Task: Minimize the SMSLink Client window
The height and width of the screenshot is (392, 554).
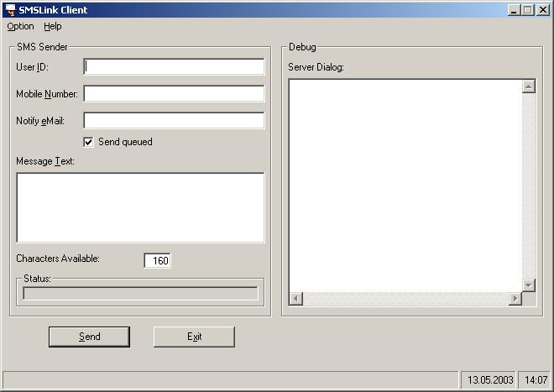Action: 514,10
